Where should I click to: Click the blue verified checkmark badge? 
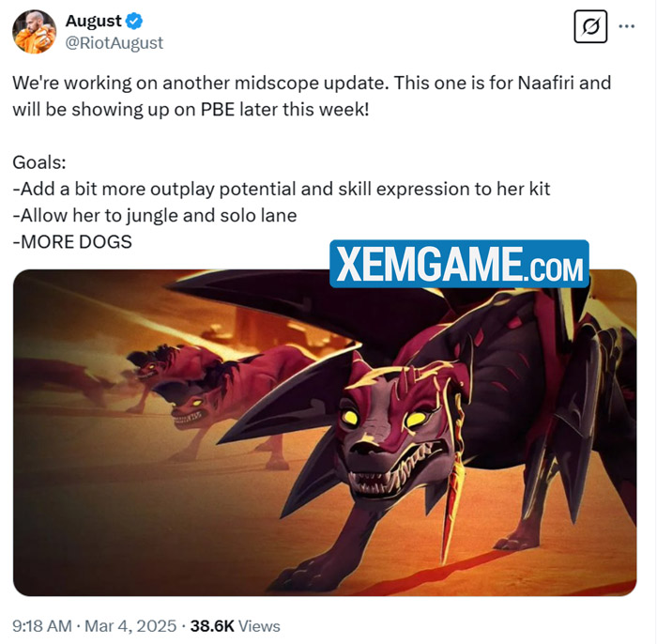point(134,21)
